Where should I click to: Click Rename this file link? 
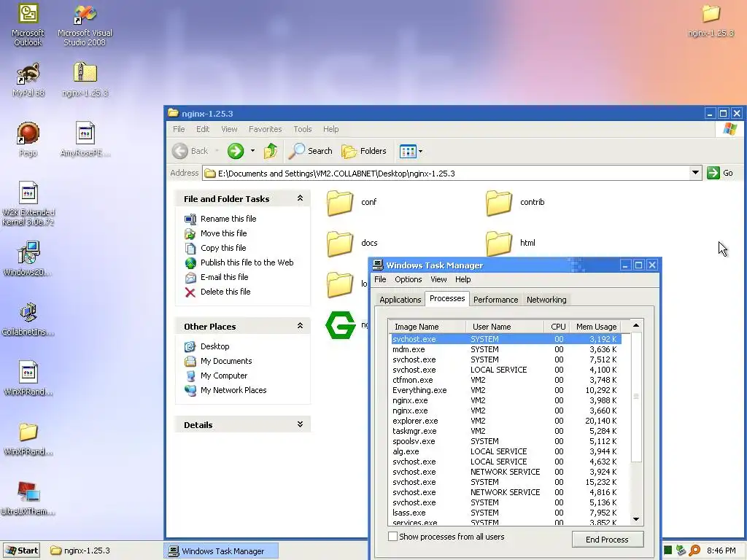[x=228, y=219]
